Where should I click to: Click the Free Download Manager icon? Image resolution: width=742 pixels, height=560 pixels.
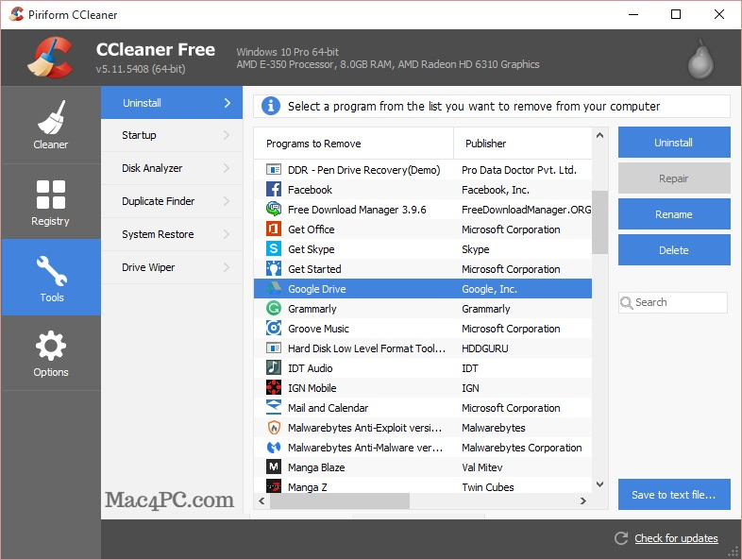click(274, 210)
